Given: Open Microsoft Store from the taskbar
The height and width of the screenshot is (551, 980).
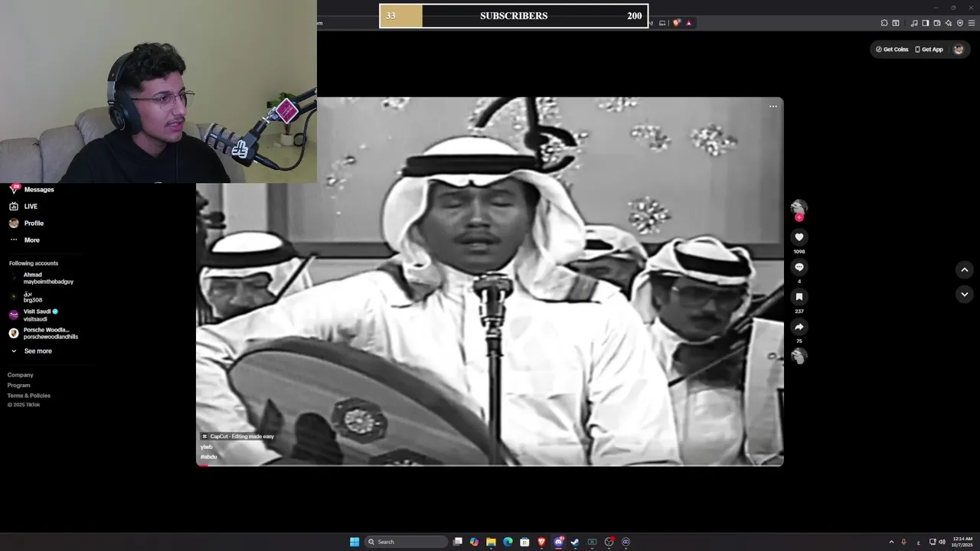Looking at the screenshot, I should (x=524, y=542).
